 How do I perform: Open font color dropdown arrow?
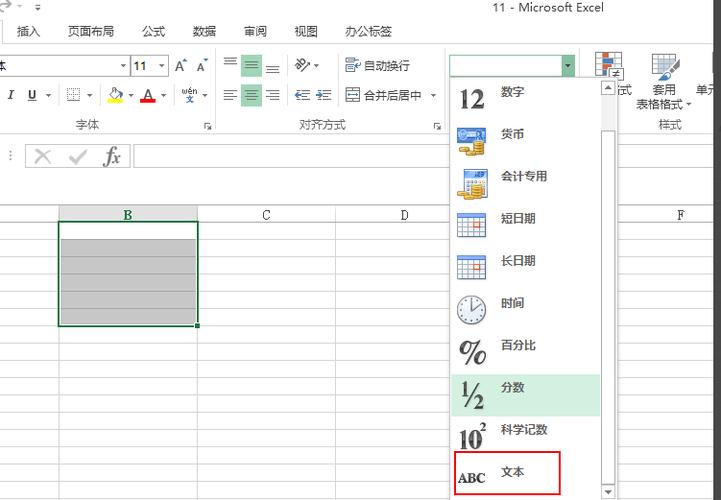(164, 96)
